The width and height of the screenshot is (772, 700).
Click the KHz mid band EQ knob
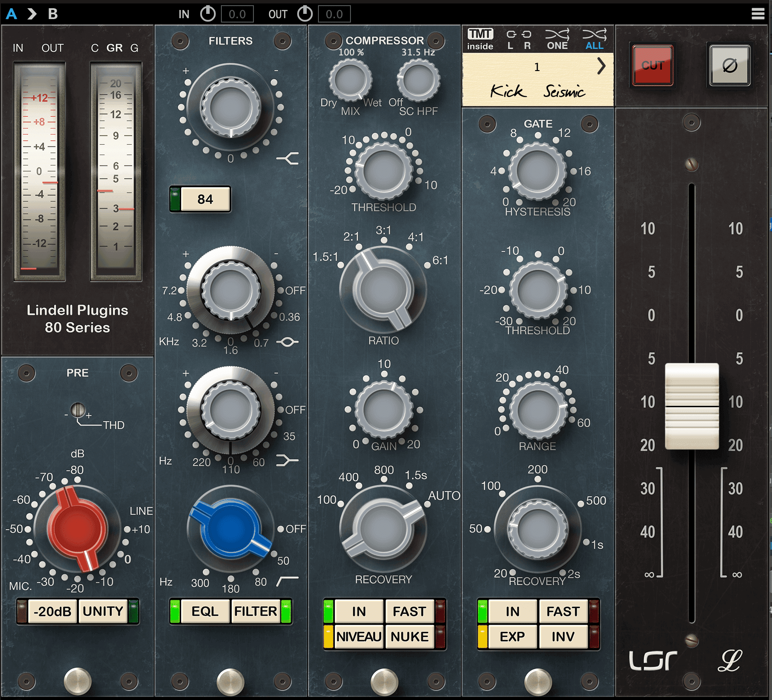230,290
